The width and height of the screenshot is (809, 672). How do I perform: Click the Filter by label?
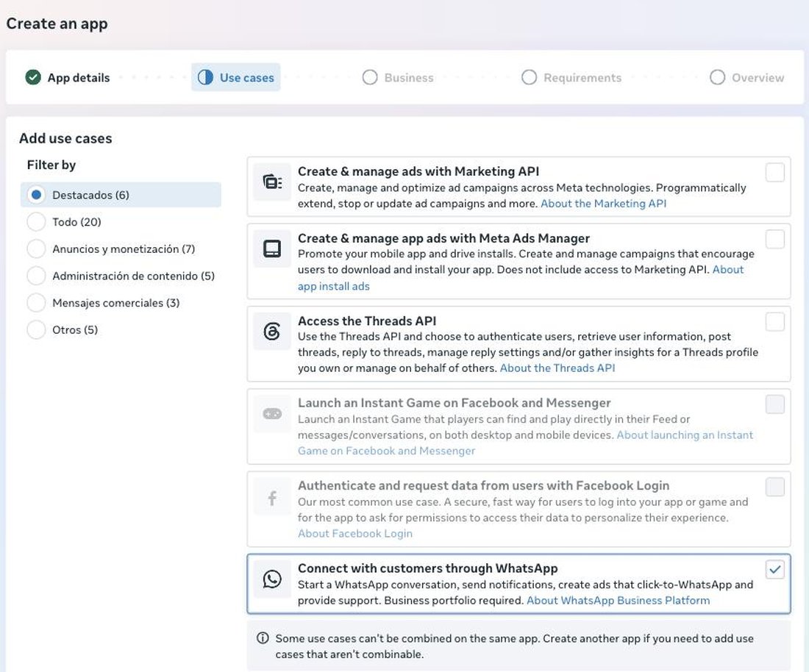click(x=51, y=165)
